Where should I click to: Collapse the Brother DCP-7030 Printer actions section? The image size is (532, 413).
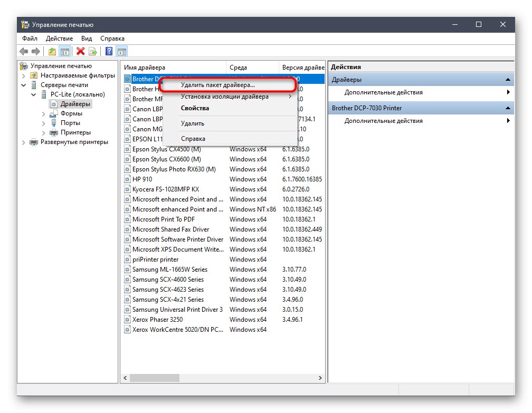coord(508,108)
